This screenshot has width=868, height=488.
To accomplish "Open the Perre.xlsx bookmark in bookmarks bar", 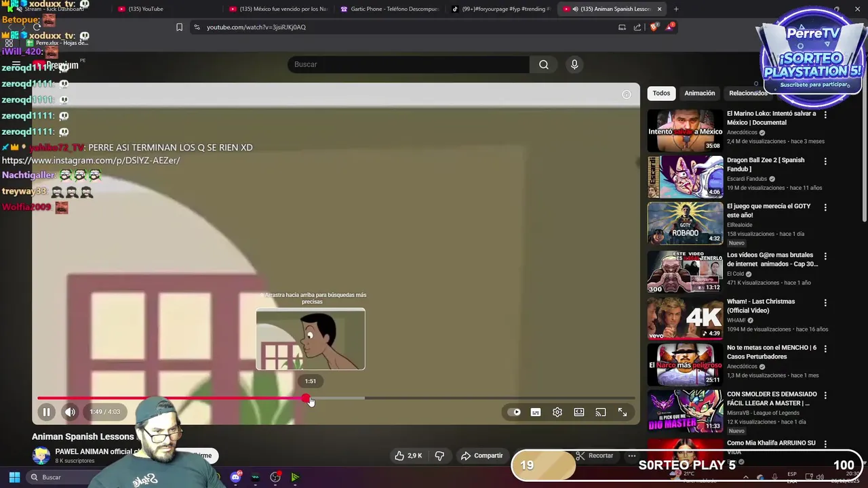I will coord(58,43).
